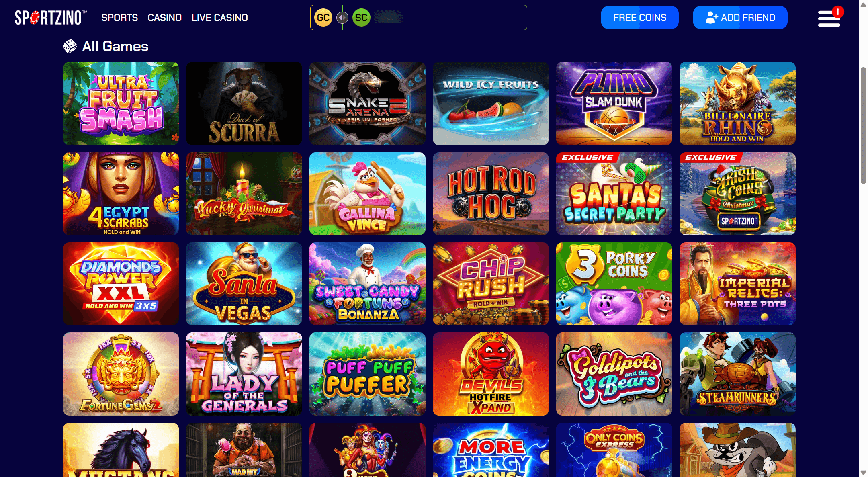Open Puff Puff Puffer game
Image resolution: width=868 pixels, height=477 pixels.
(x=367, y=374)
